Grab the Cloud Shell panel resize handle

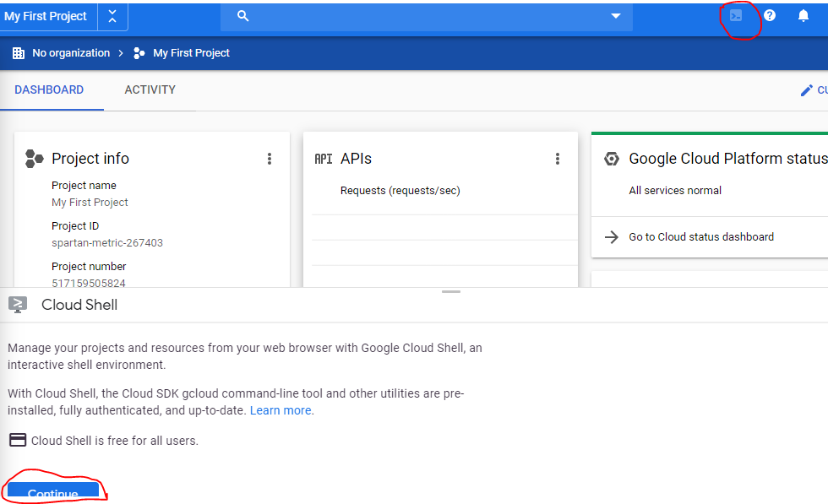tap(451, 291)
